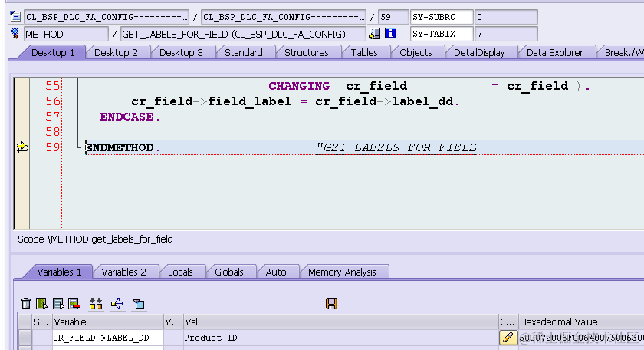The width and height of the screenshot is (644, 350).
Task: Click the METHOD event type field
Action: pyautogui.click(x=66, y=34)
